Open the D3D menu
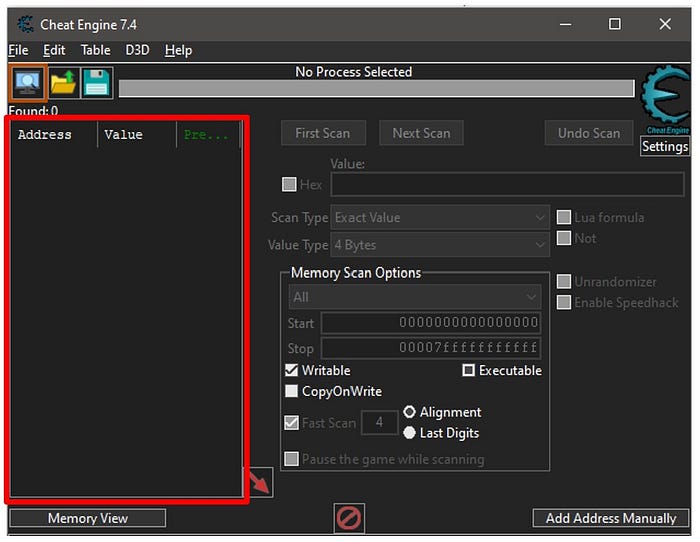The image size is (700, 542). (137, 50)
